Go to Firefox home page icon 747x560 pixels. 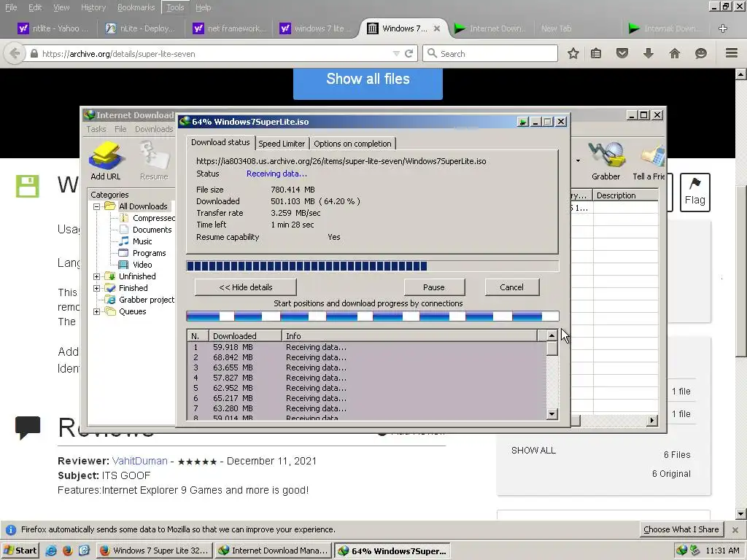675,53
